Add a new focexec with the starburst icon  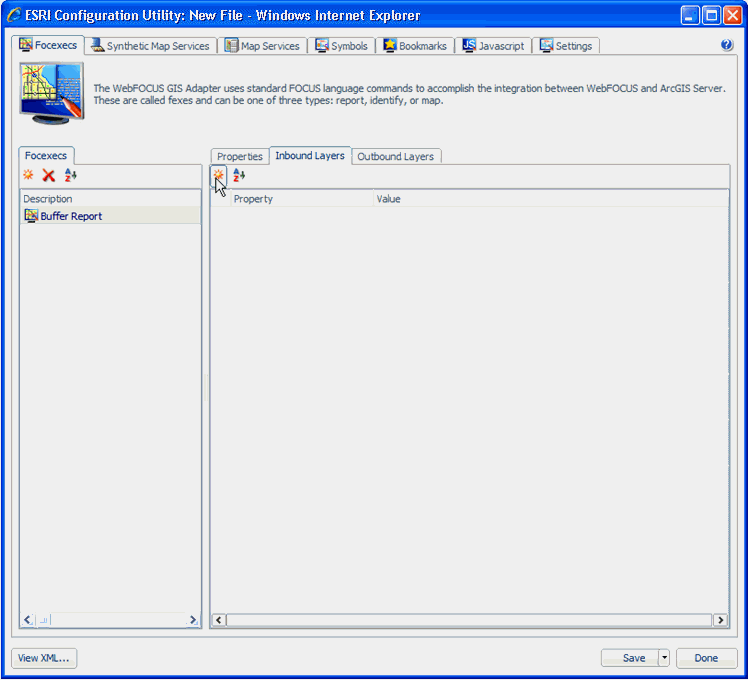28,175
